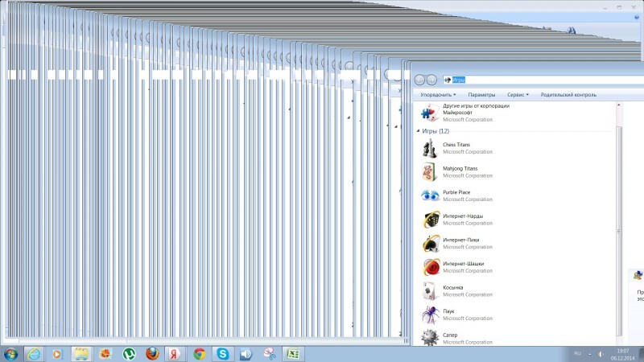Open the Упорядочить dropdown menu
The height and width of the screenshot is (362, 644).
pyautogui.click(x=438, y=95)
